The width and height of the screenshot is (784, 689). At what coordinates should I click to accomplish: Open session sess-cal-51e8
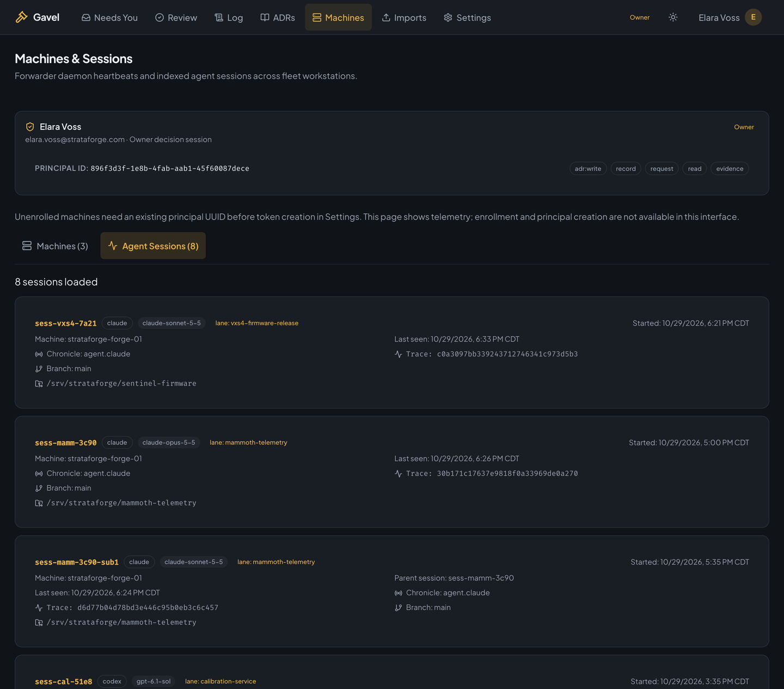pyautogui.click(x=63, y=681)
